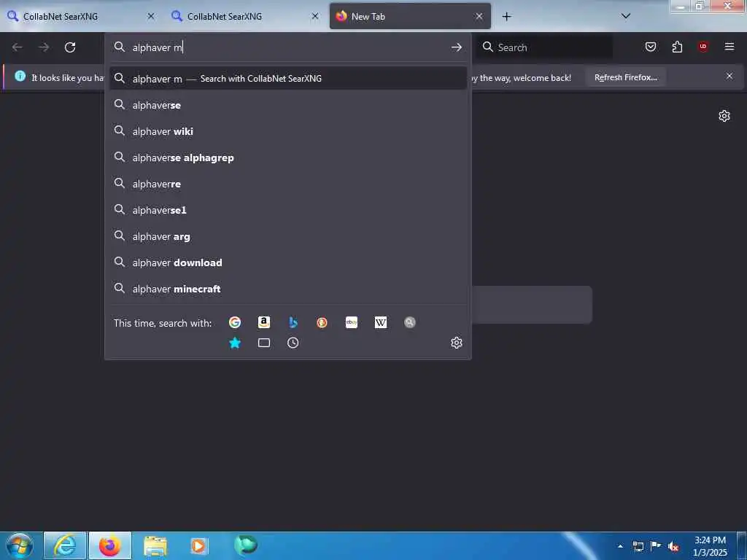Search history using the clock icon
This screenshot has width=747, height=560.
click(293, 343)
